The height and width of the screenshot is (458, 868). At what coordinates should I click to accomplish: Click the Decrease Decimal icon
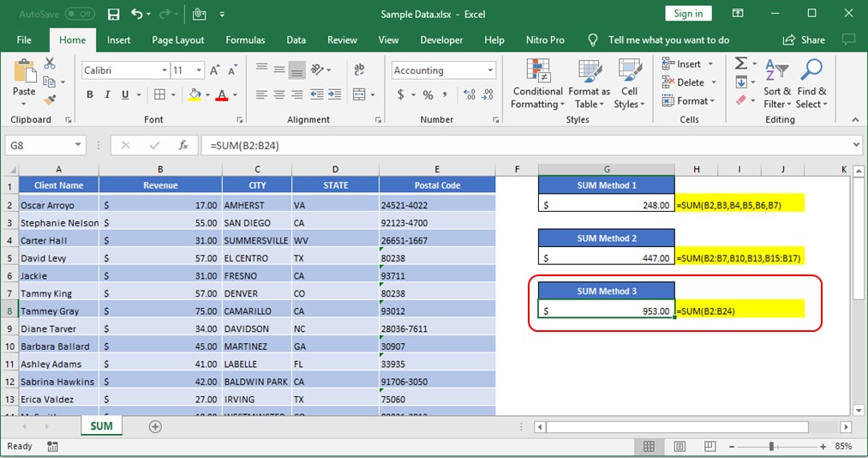(488, 94)
